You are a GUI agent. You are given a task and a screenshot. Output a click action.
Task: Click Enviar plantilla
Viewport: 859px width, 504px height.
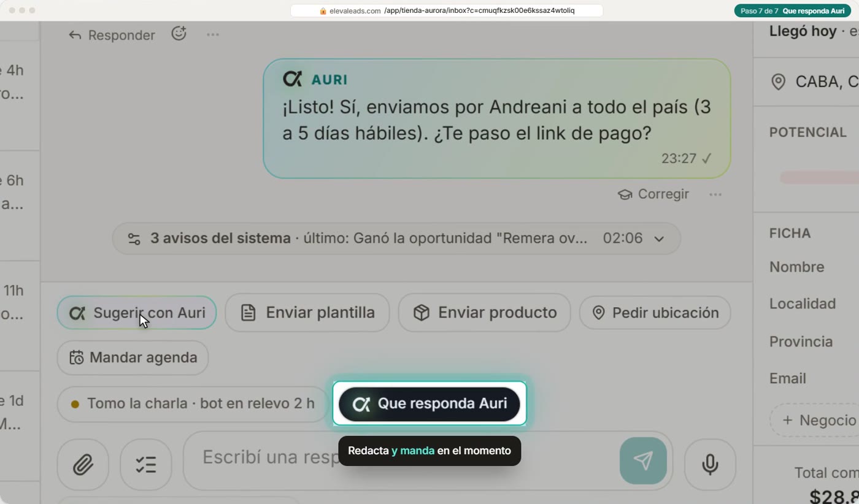point(307,313)
